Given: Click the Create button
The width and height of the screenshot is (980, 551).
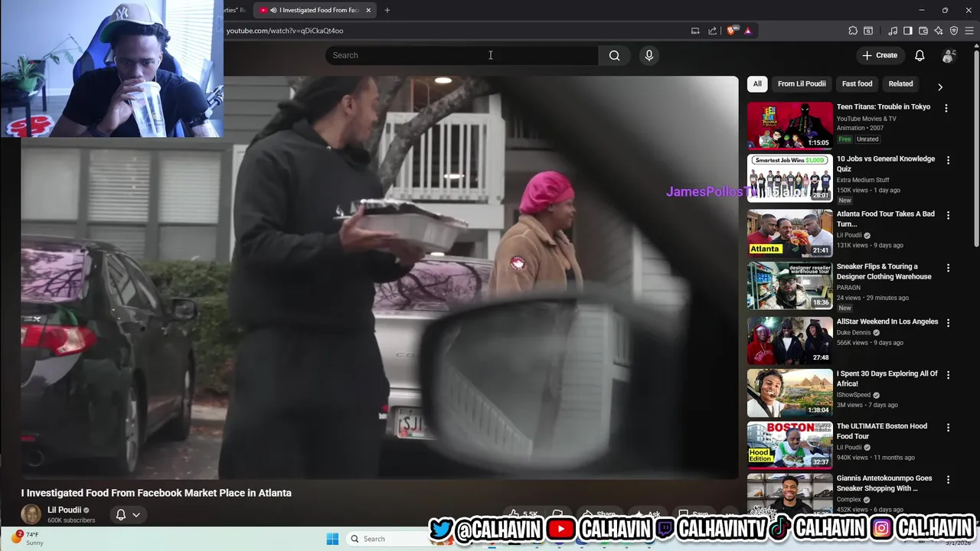Looking at the screenshot, I should (879, 55).
